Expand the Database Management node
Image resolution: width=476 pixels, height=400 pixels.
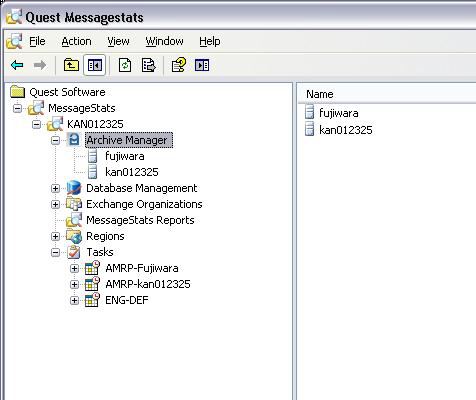(55, 188)
